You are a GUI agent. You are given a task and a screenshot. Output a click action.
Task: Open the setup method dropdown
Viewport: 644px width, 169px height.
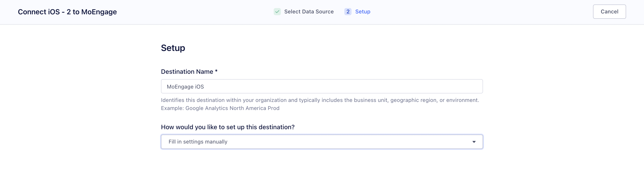coord(322,142)
